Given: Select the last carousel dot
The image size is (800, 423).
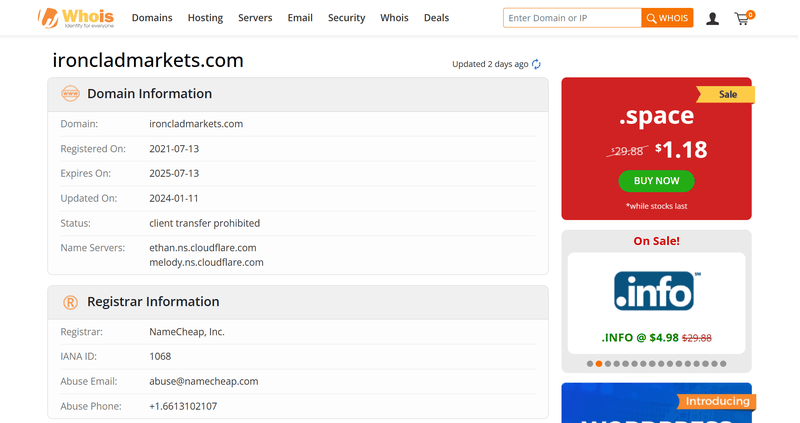Looking at the screenshot, I should coord(723,364).
